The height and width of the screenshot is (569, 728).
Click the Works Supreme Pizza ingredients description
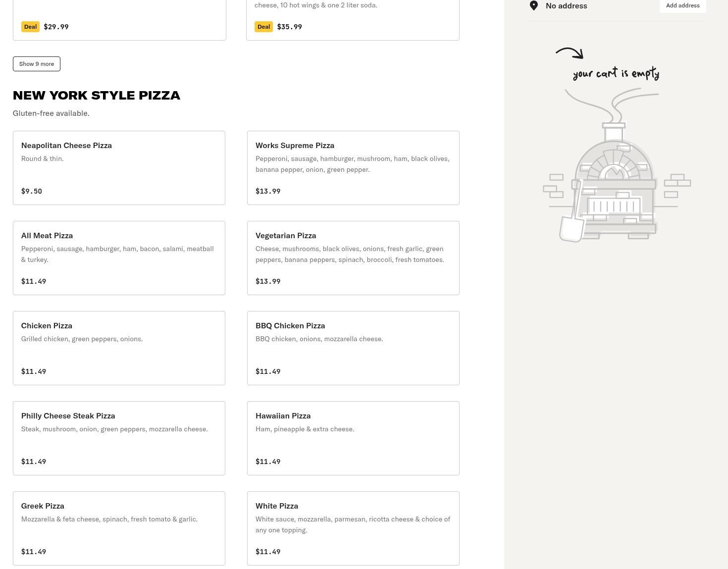click(x=353, y=164)
